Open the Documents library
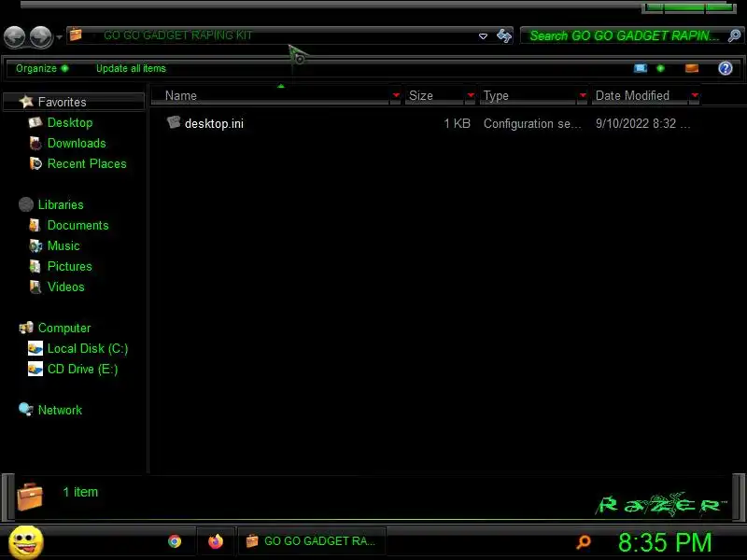 tap(78, 225)
